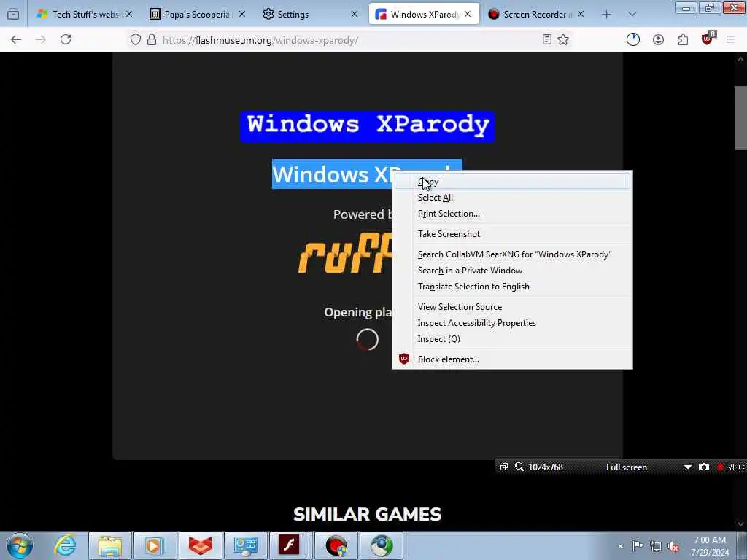This screenshot has width=747, height=560.
Task: Choose Block element menu entry
Action: [x=512, y=359]
